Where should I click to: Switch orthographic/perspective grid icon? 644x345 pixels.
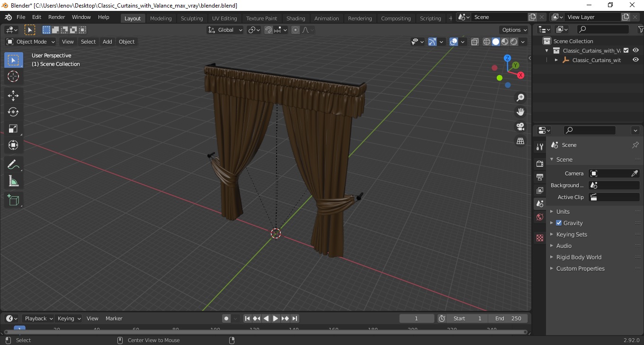520,141
